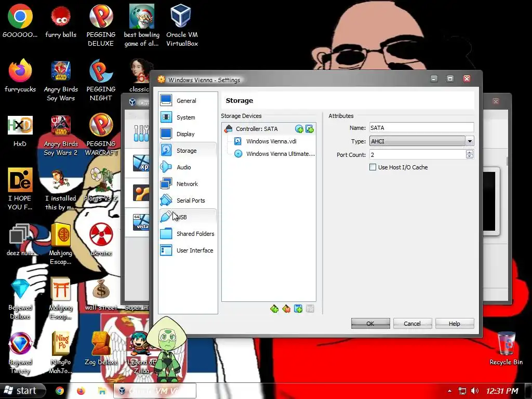
Task: Click the wall street money bag icon
Action: coord(101,295)
